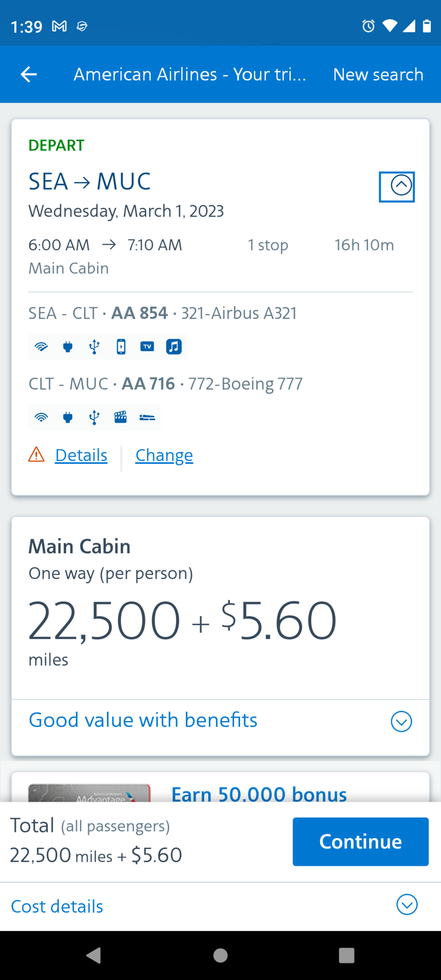Open the flight Details link

(81, 455)
